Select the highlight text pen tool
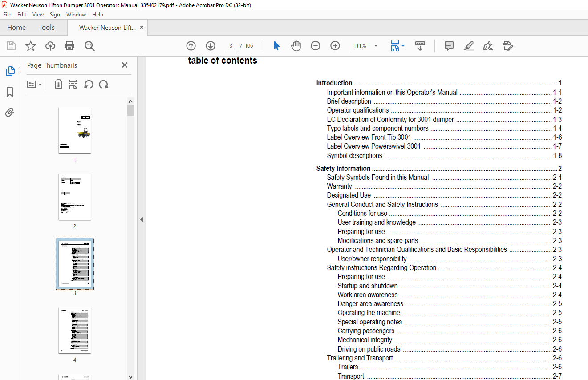Screen dimensions: 588x380 tap(468, 46)
